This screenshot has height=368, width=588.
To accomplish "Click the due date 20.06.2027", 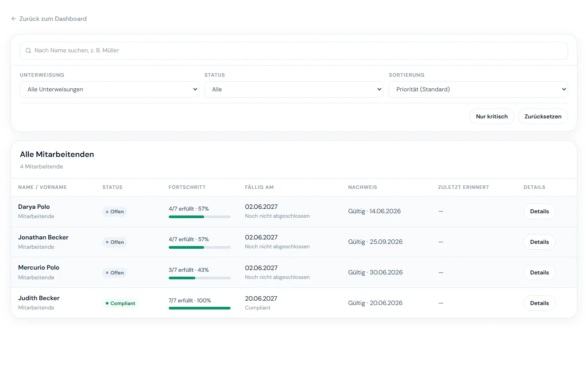I will click(261, 298).
